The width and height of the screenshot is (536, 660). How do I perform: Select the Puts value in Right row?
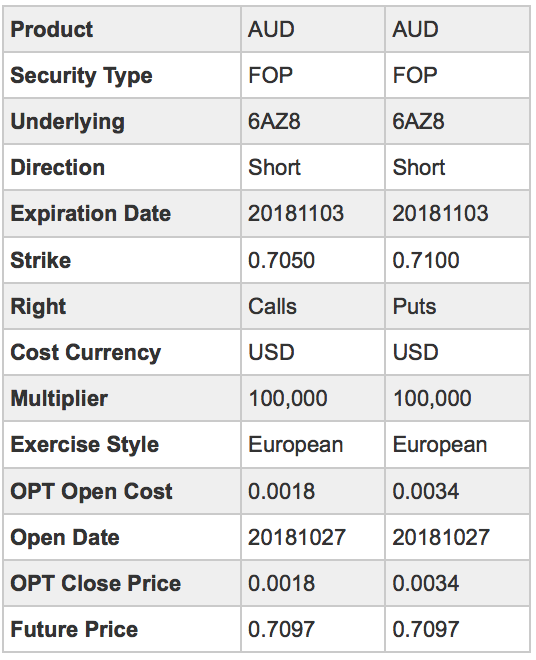[x=414, y=306]
